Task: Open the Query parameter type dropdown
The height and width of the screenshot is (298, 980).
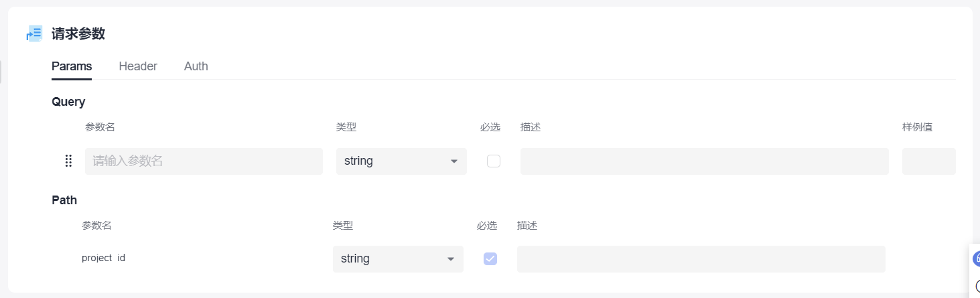Action: point(401,161)
